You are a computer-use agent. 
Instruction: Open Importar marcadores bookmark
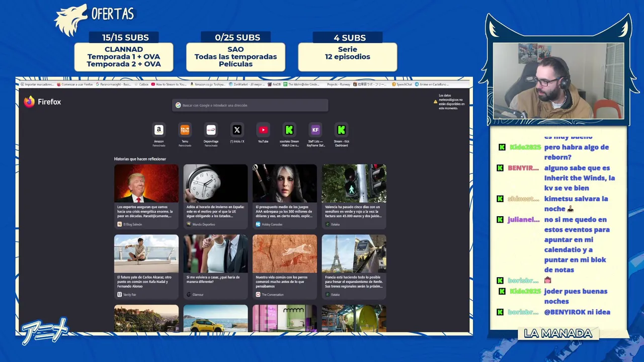[37, 84]
